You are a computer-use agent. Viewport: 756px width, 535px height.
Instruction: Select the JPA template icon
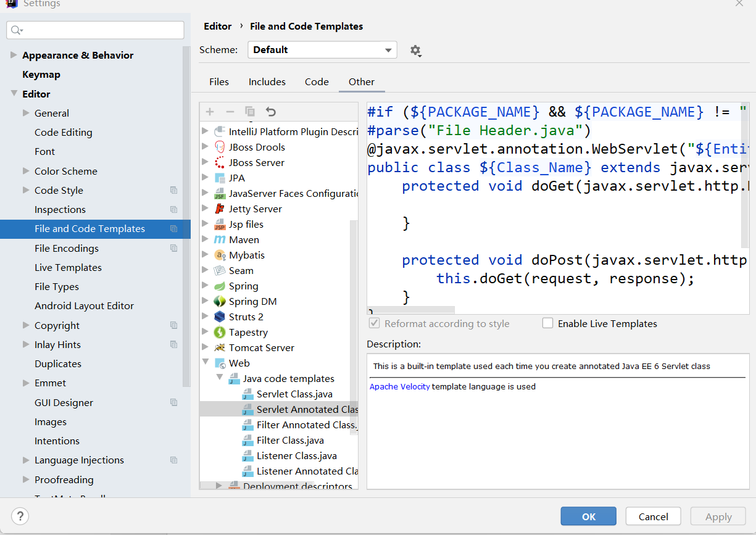click(220, 178)
